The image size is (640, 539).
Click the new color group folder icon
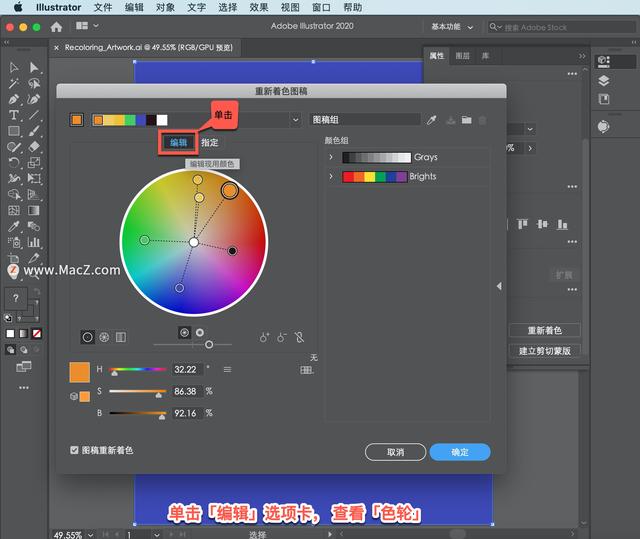(466, 120)
